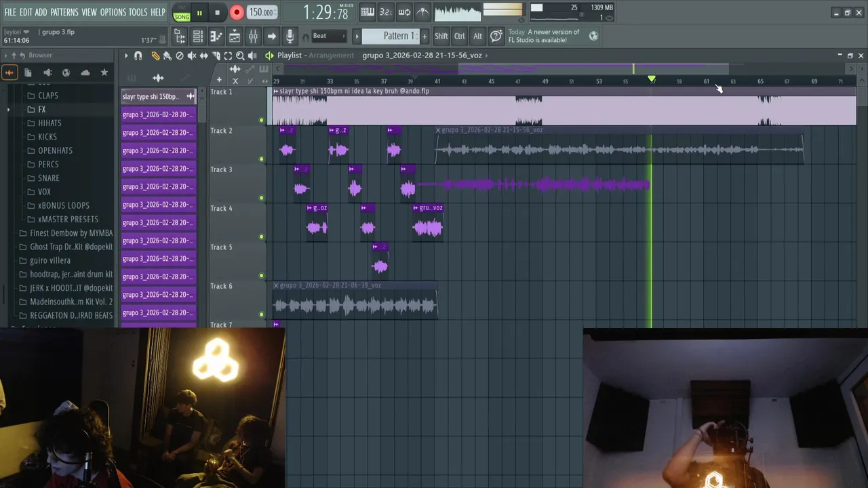
Task: Expand the HIHATS folder
Action: point(50,123)
